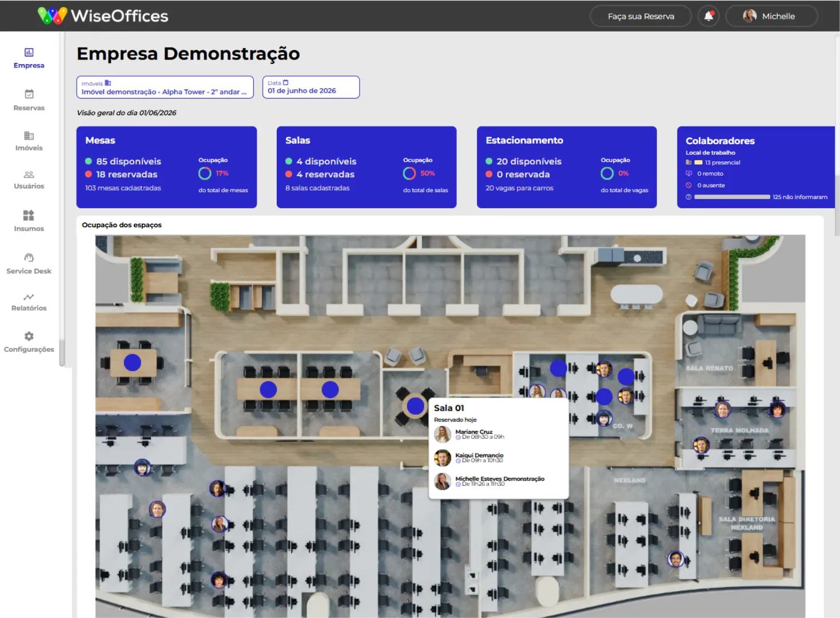The width and height of the screenshot is (840, 618).
Task: Open Configurações with the gear icon
Action: tap(29, 342)
